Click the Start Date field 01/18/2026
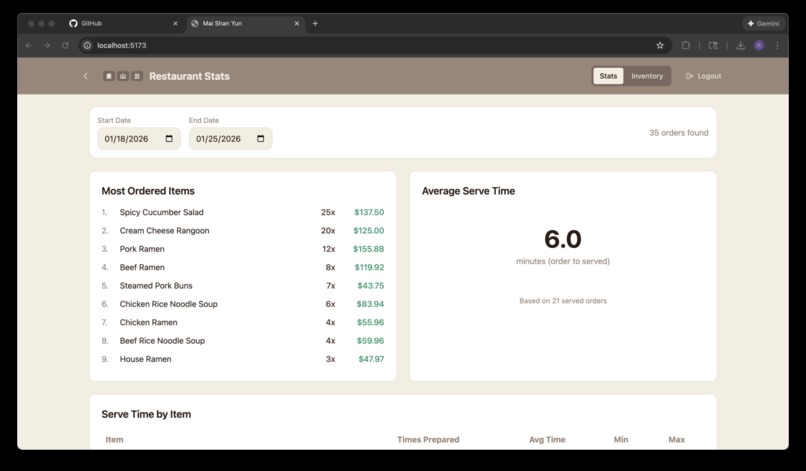 tap(139, 138)
